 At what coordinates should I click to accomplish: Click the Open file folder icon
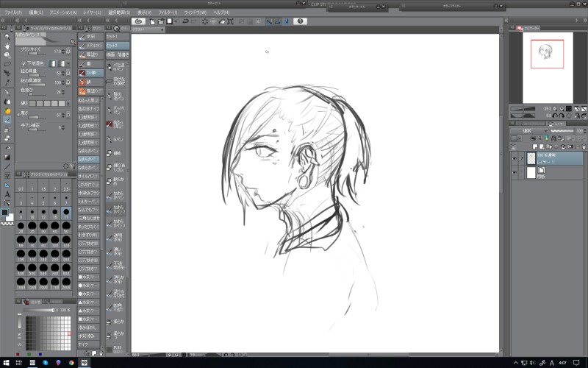pyautogui.click(x=161, y=21)
